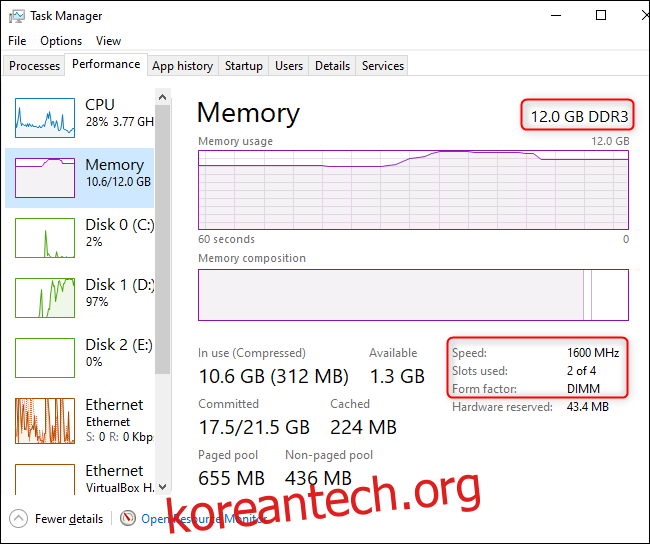
Task: Select the Memory graph thumbnail in sidebar
Action: [45, 177]
